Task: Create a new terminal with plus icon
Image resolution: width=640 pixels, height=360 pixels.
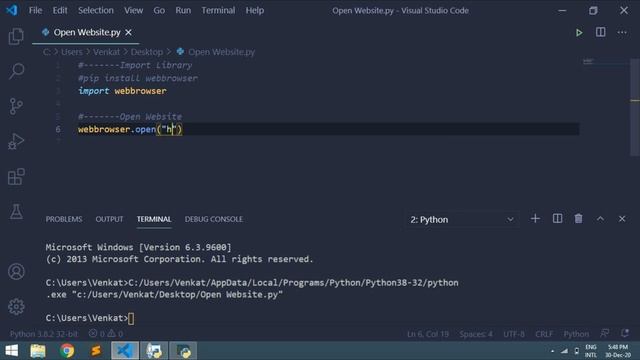Action: [x=535, y=219]
